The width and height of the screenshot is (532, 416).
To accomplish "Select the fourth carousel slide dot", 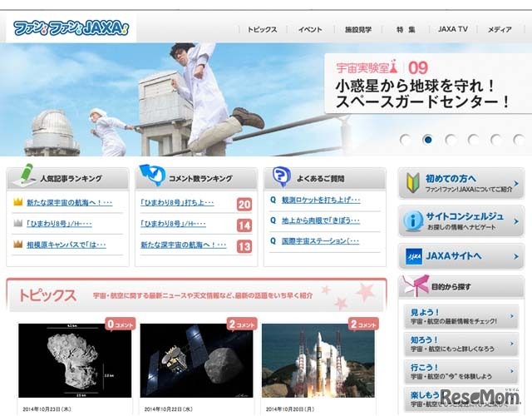I will [473, 140].
